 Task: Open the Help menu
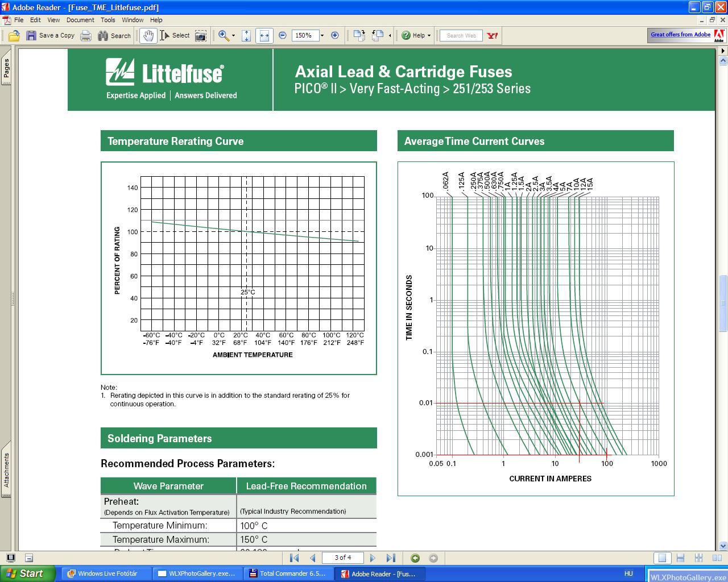[x=156, y=20]
